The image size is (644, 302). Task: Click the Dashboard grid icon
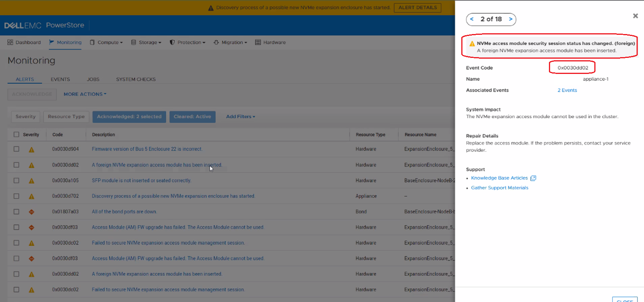click(x=10, y=42)
